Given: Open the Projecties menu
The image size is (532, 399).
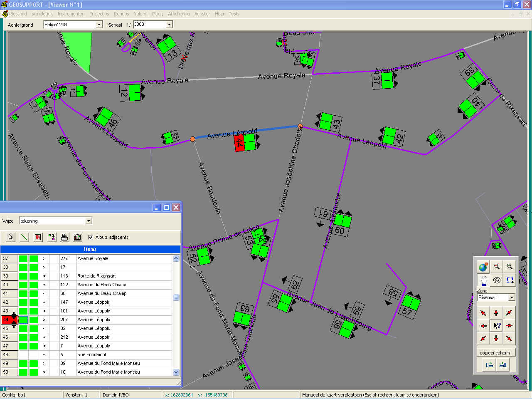Looking at the screenshot, I should [x=99, y=14].
